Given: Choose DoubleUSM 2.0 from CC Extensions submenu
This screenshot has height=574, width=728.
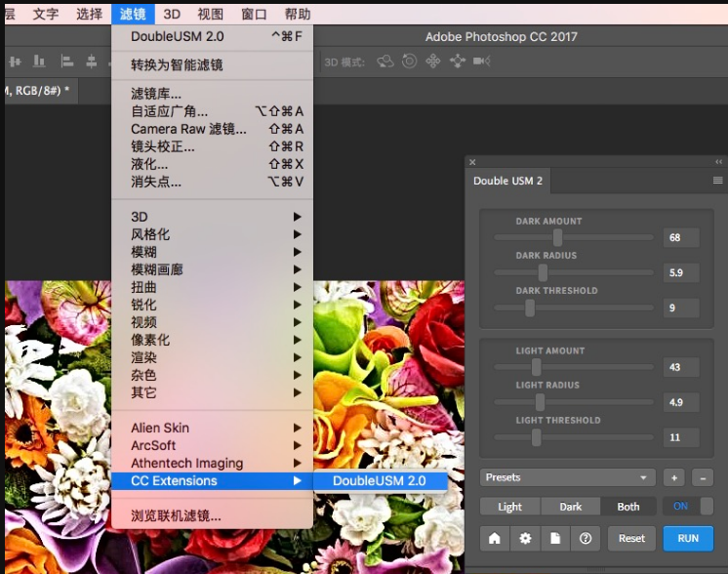Looking at the screenshot, I should 379,480.
